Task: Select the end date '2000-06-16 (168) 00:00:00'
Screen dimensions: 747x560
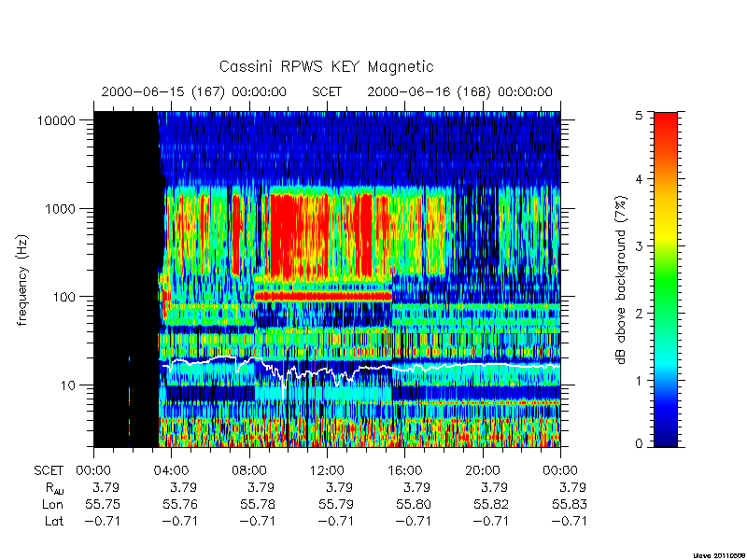Action: [459, 91]
